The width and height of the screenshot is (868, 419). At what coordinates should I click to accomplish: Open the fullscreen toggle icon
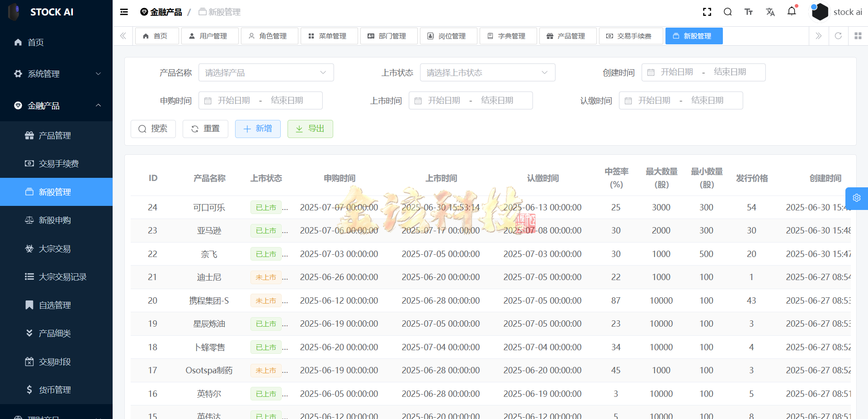(707, 12)
